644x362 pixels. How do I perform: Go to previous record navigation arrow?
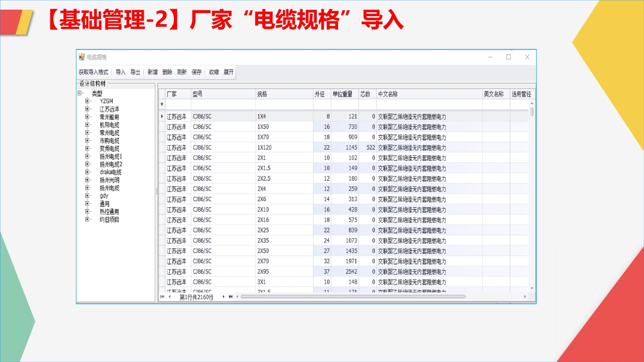pyautogui.click(x=169, y=297)
